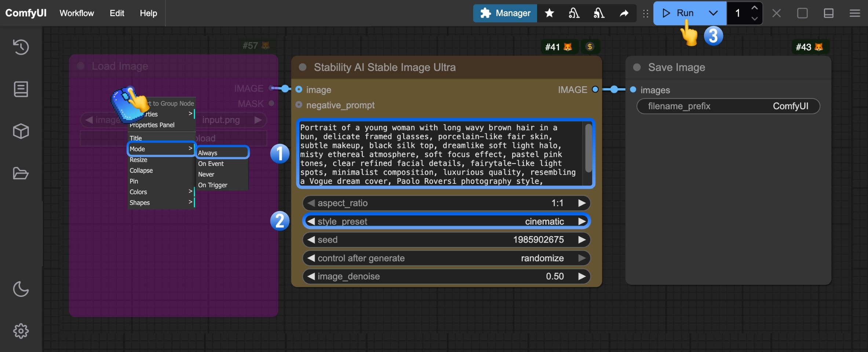Click the hamburger menu at top right
This screenshot has width=868, height=352.
tap(855, 13)
